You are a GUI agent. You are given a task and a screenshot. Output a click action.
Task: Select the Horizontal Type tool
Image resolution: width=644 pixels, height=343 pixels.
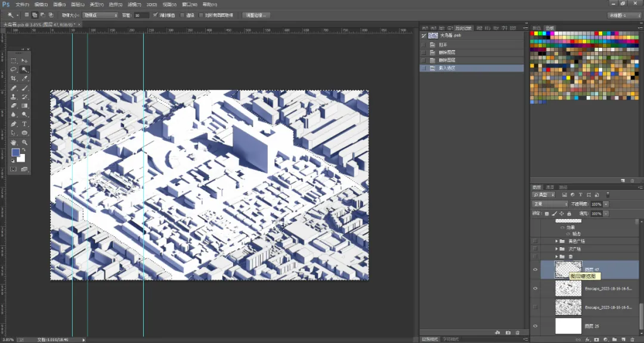coord(24,124)
